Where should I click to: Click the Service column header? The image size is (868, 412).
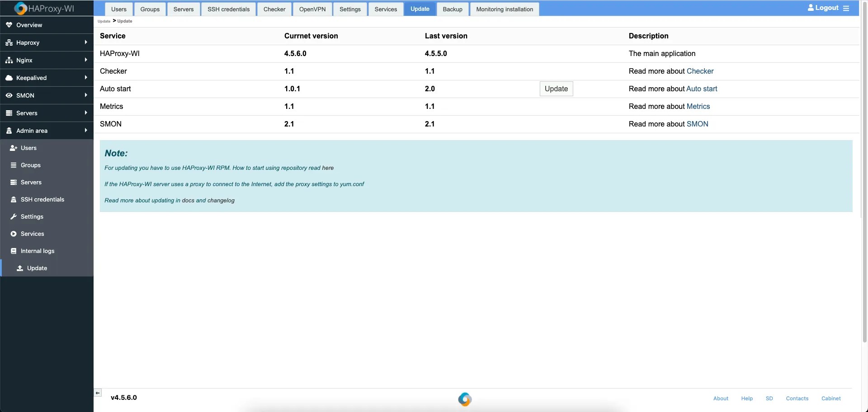click(113, 36)
